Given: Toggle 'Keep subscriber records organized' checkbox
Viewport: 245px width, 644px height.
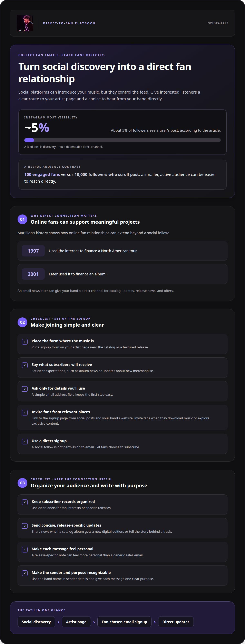Looking at the screenshot, I should pyautogui.click(x=24, y=502).
